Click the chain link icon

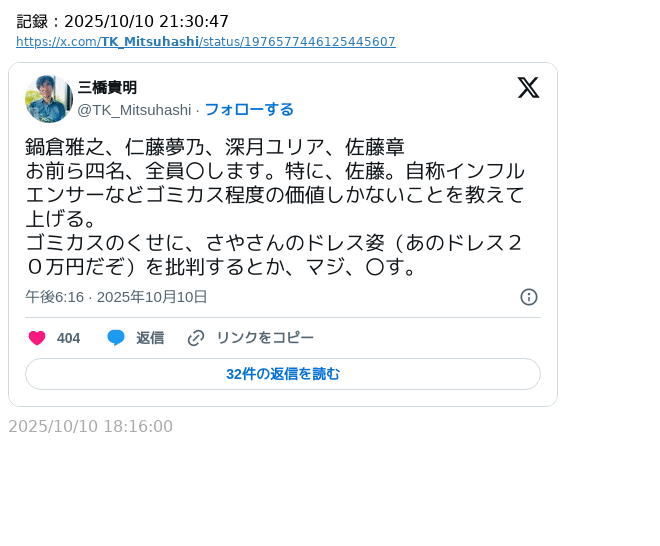pyautogui.click(x=196, y=338)
